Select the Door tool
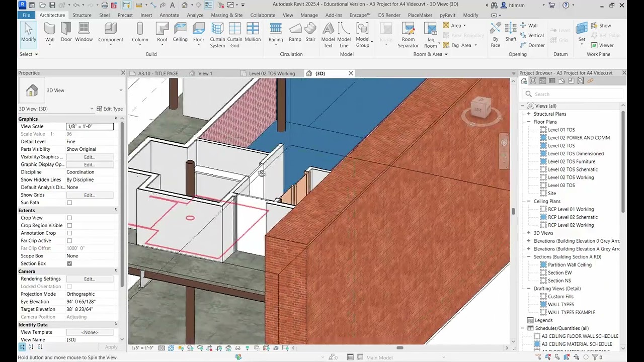This screenshot has height=362, width=644. point(66,33)
